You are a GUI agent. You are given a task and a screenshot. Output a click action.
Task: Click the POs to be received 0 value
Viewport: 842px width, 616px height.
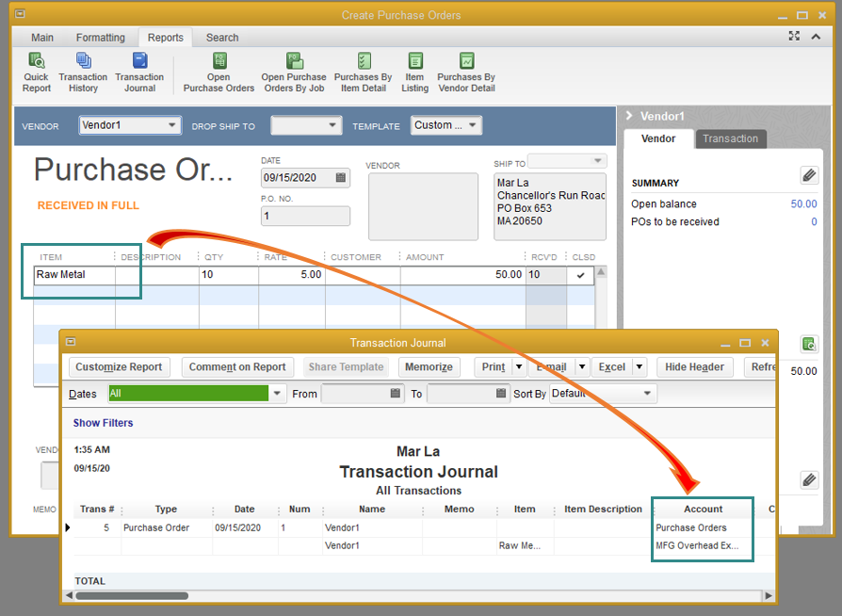(x=814, y=221)
